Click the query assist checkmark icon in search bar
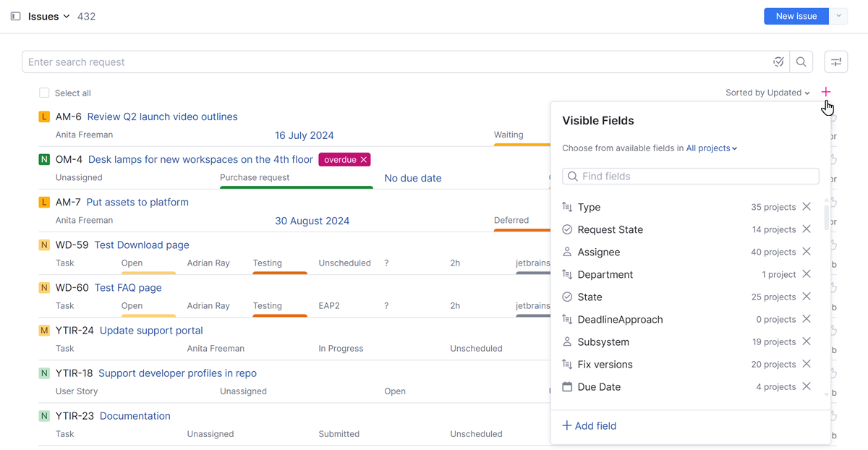868x450 pixels. pyautogui.click(x=778, y=61)
